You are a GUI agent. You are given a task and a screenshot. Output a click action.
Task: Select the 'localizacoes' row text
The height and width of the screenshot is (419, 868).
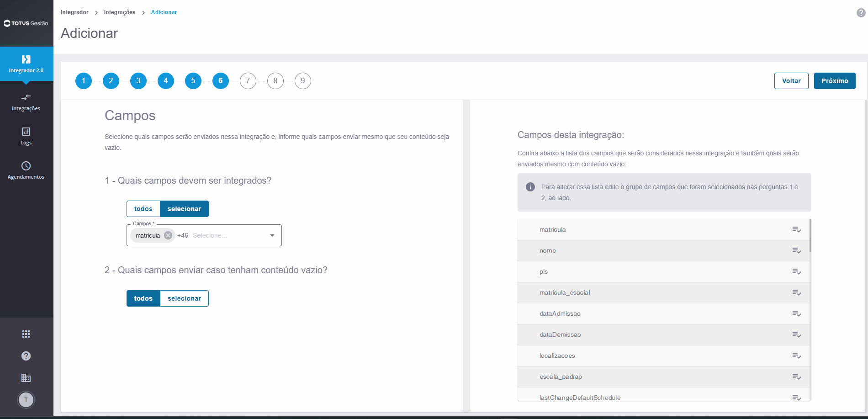click(557, 355)
